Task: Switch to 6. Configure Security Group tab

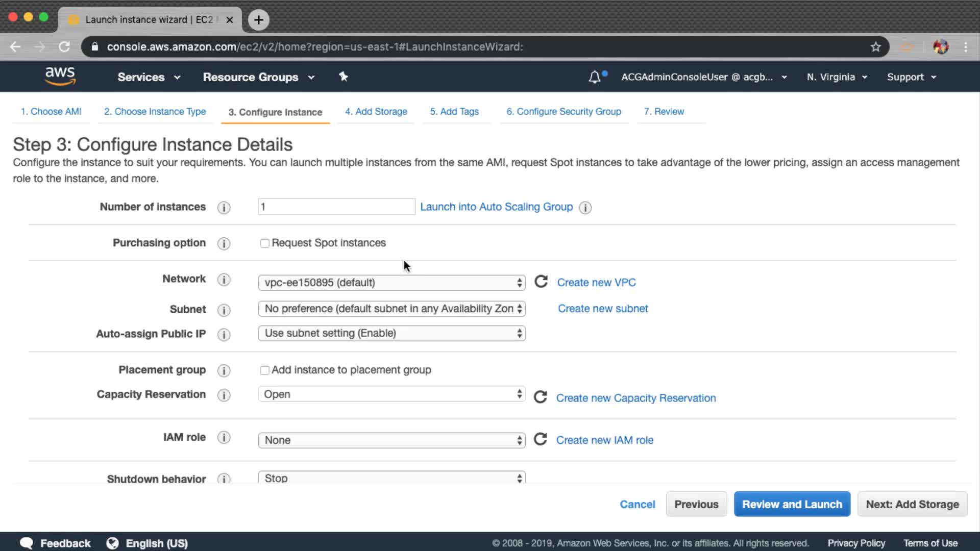Action: [x=563, y=112]
